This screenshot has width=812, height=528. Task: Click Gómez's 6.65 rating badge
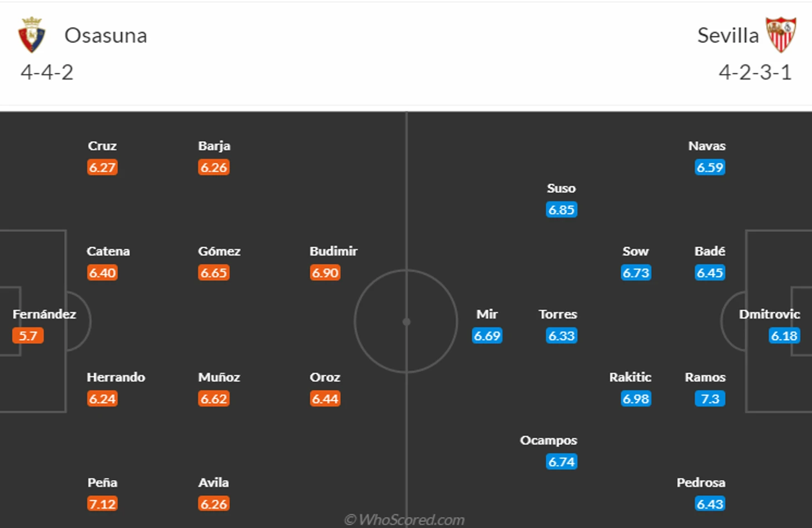214,273
